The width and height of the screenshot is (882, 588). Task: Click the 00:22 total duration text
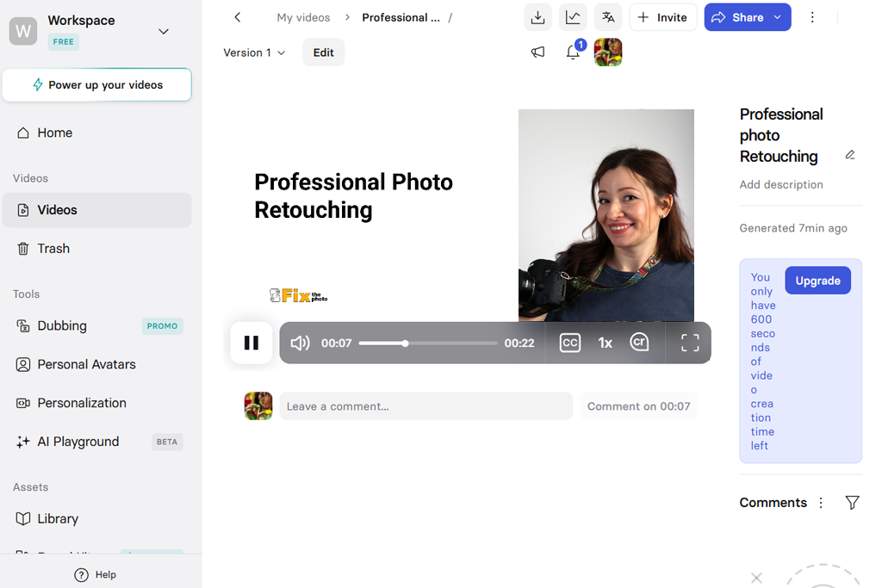(519, 343)
